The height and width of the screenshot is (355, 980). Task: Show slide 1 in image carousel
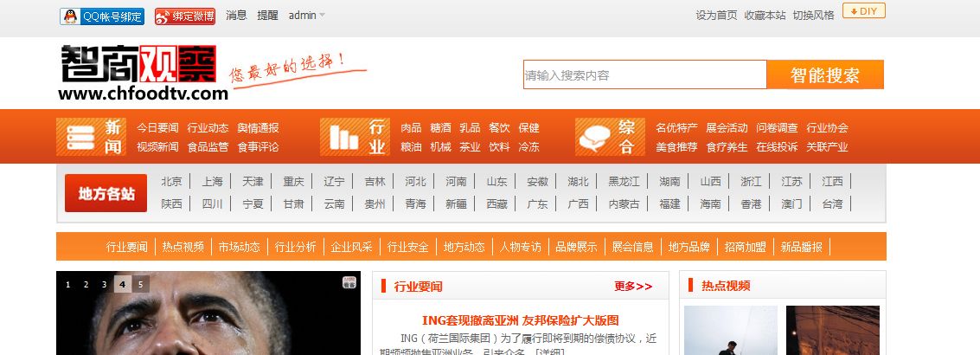tap(68, 285)
